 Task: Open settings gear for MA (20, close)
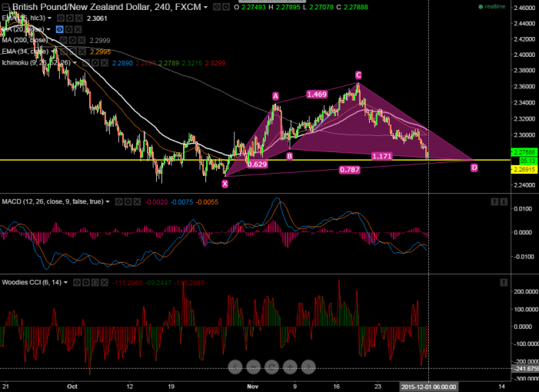click(x=68, y=29)
